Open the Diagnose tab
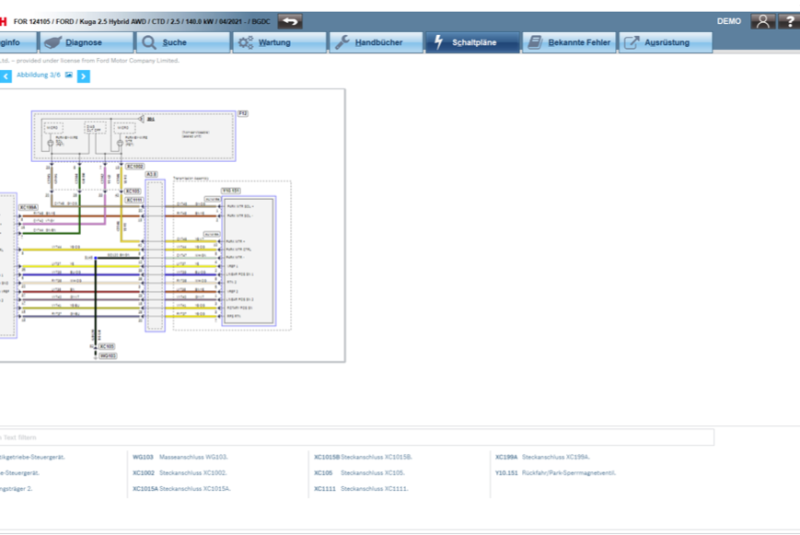 coord(86,42)
